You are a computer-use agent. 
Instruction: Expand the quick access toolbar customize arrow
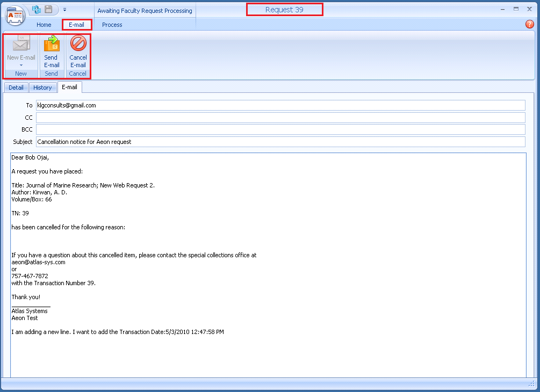tap(64, 9)
